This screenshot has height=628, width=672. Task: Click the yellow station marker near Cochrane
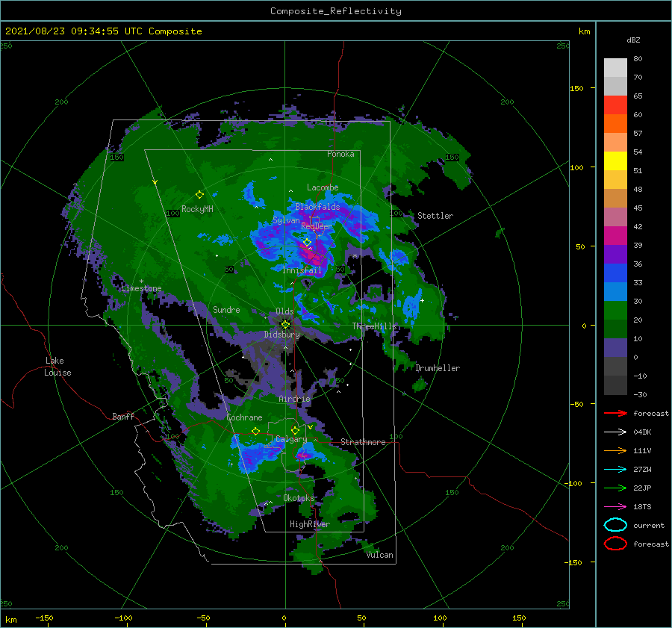click(255, 431)
